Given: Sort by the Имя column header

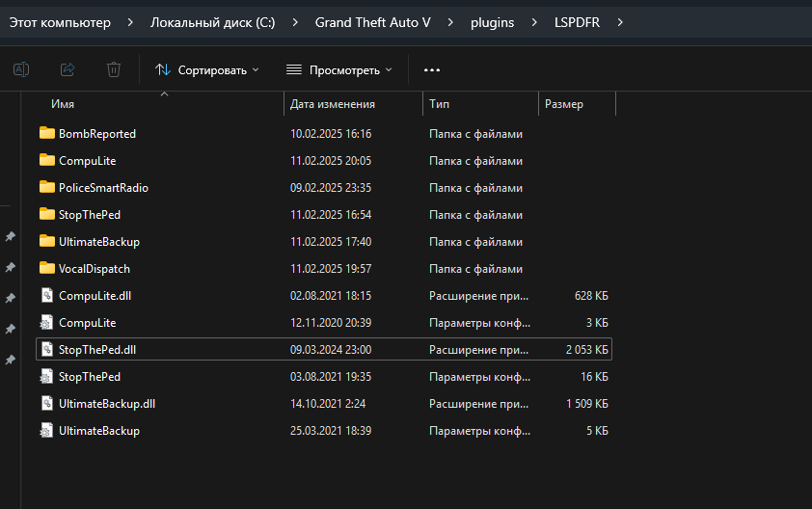Looking at the screenshot, I should tap(63, 104).
